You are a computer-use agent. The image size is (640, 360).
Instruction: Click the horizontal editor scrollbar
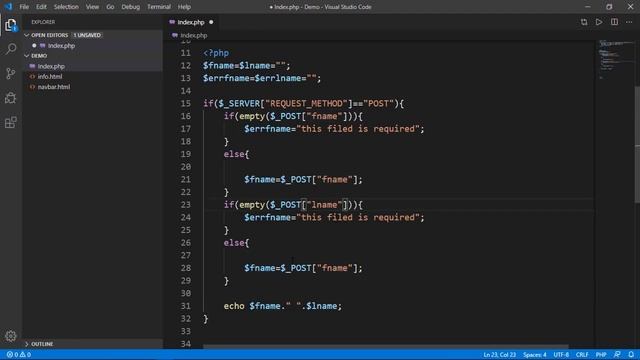click(386, 346)
